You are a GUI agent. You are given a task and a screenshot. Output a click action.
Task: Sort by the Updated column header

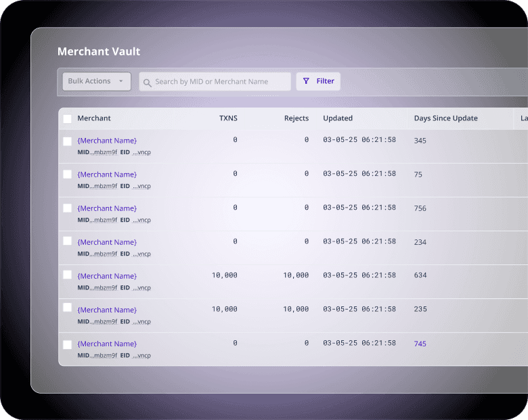coord(338,118)
